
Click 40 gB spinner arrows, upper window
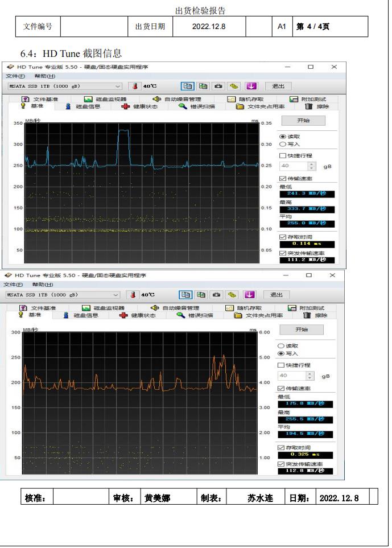click(312, 166)
